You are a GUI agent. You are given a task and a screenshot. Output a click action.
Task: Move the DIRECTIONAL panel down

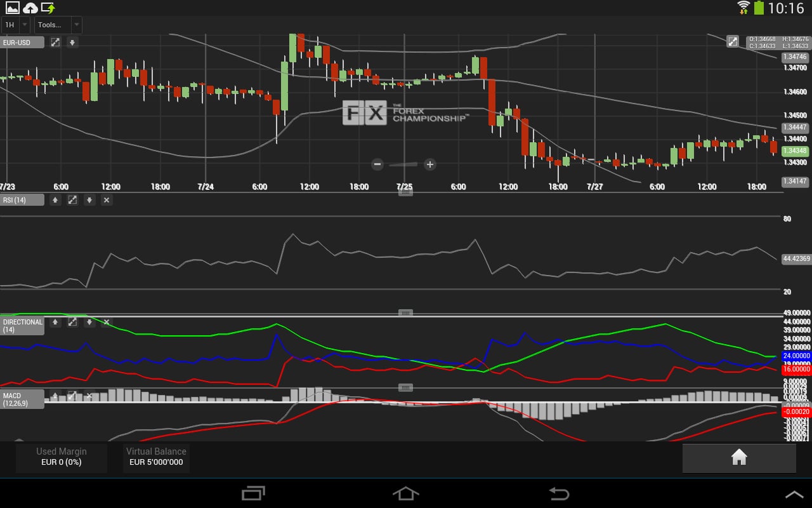[x=89, y=323]
